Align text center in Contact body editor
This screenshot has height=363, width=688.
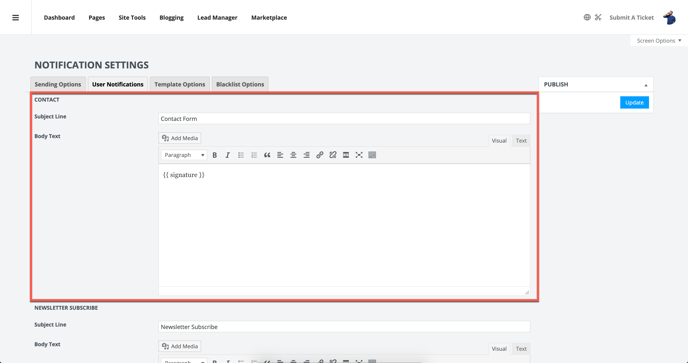point(293,155)
